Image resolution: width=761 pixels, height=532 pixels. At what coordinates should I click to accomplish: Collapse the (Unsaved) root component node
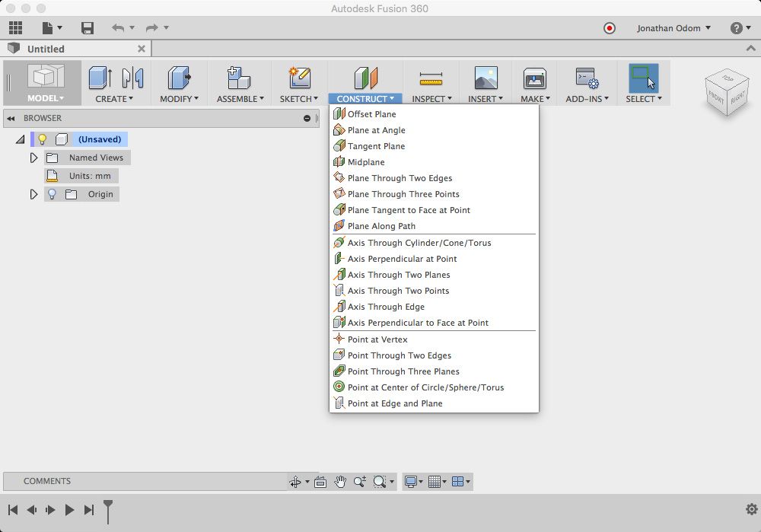tap(20, 139)
